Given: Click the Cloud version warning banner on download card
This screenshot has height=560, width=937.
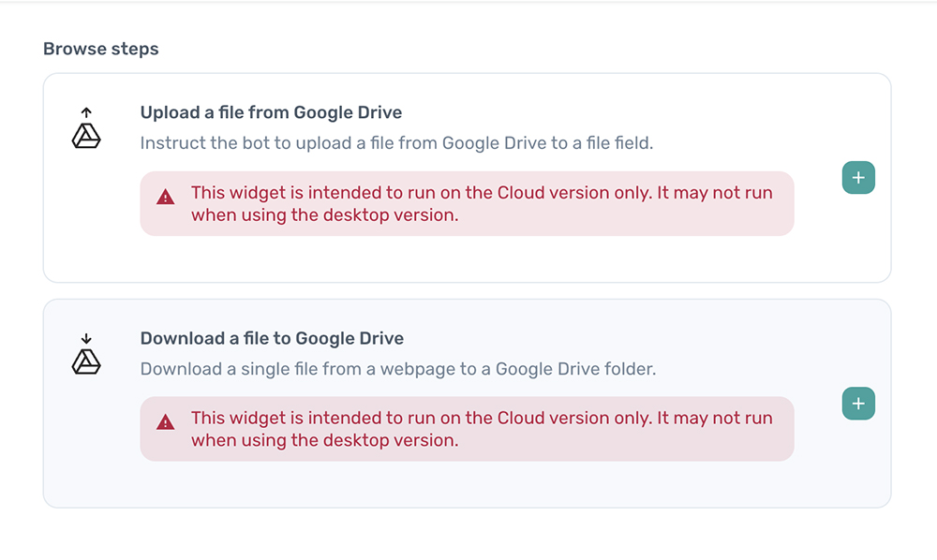Looking at the screenshot, I should (x=466, y=429).
